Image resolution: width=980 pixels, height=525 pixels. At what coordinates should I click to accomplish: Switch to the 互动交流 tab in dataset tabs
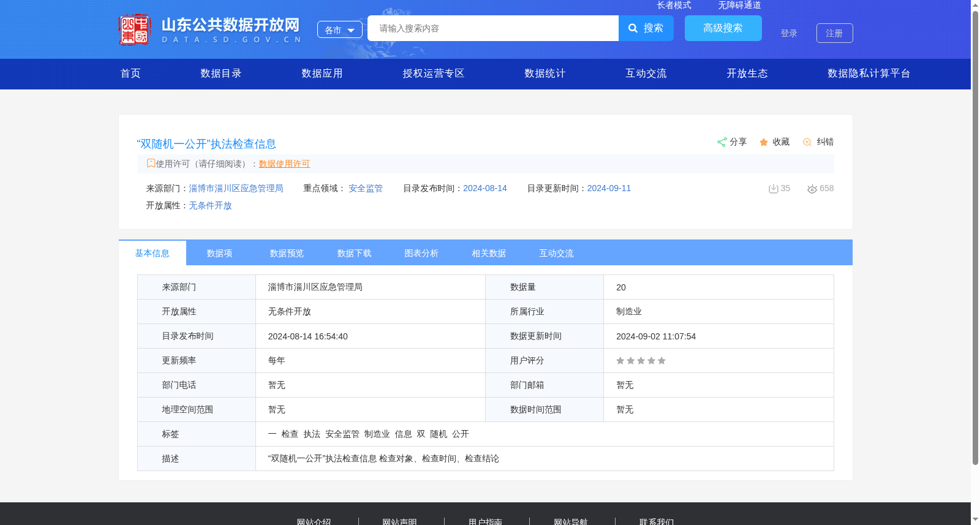pyautogui.click(x=557, y=253)
